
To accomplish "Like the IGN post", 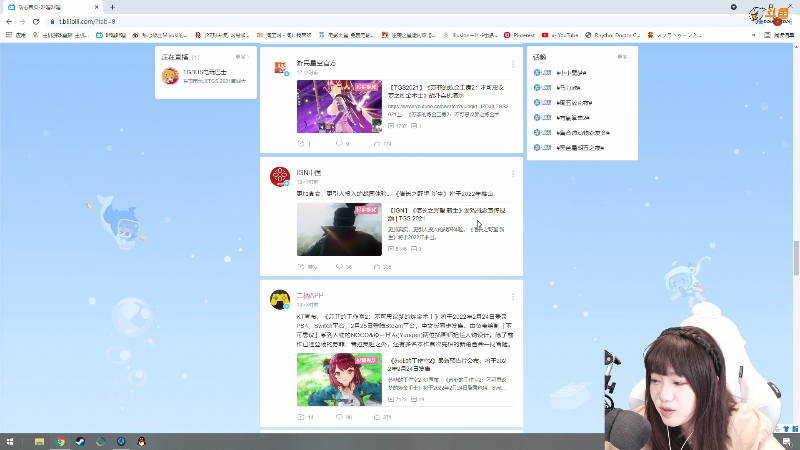I will [382, 267].
